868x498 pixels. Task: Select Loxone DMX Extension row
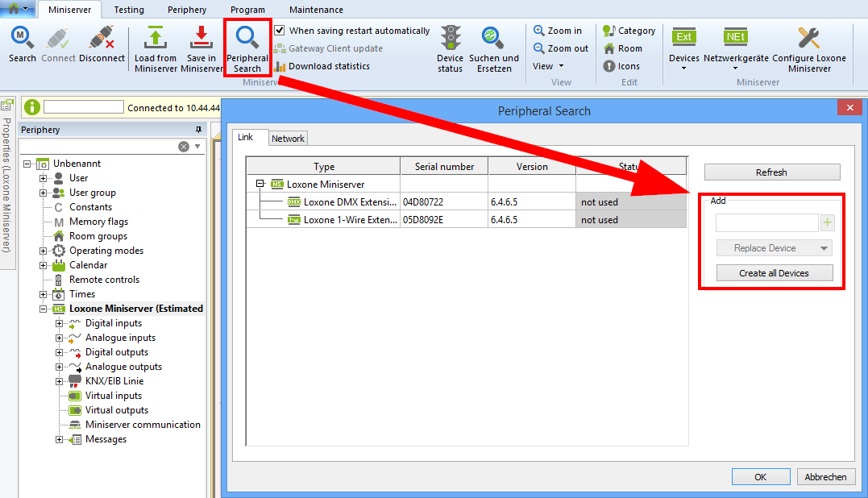(x=466, y=202)
